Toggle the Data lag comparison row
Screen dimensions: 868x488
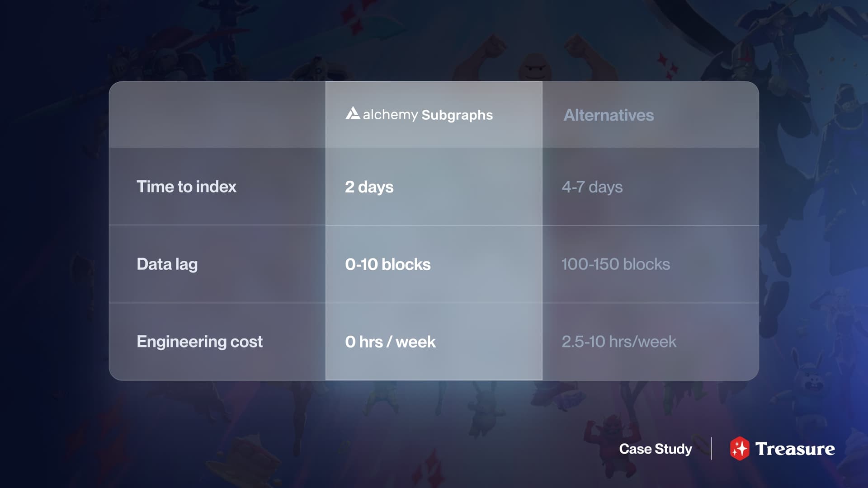pos(434,264)
